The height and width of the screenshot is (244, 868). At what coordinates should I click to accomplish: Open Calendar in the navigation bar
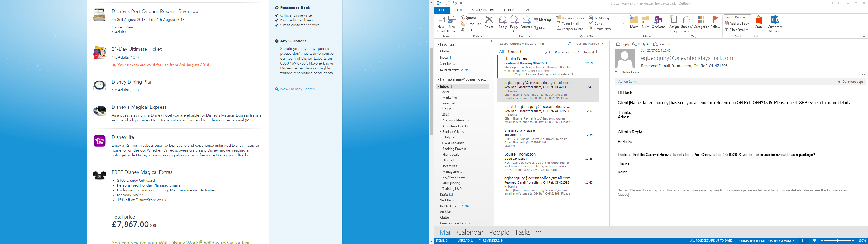pos(470,232)
